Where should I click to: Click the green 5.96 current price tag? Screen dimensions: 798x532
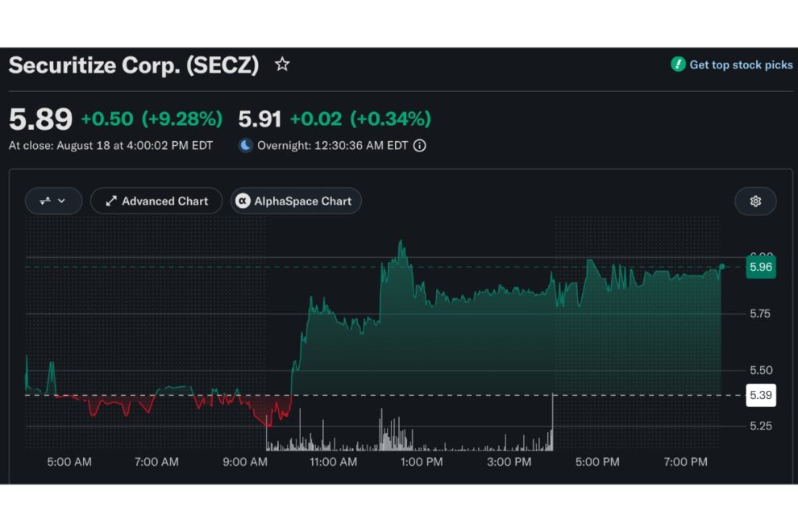point(761,267)
